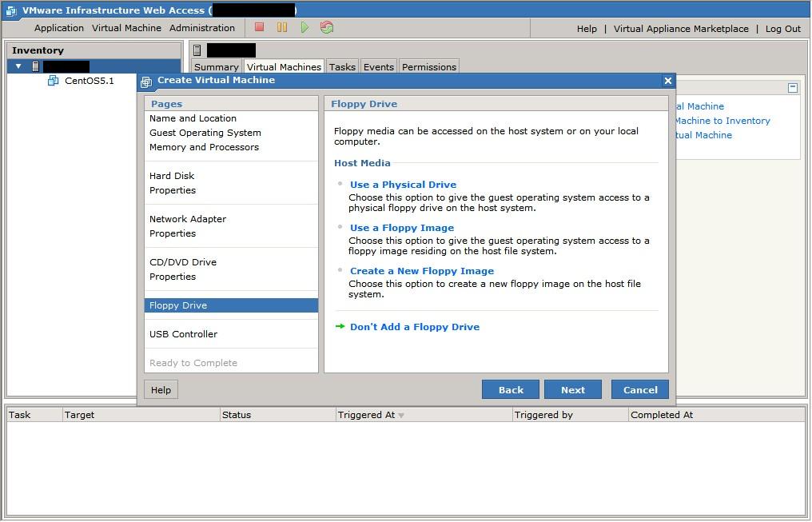This screenshot has height=522, width=812.
Task: Open the Virtual Appliance Marketplace link
Action: click(681, 29)
